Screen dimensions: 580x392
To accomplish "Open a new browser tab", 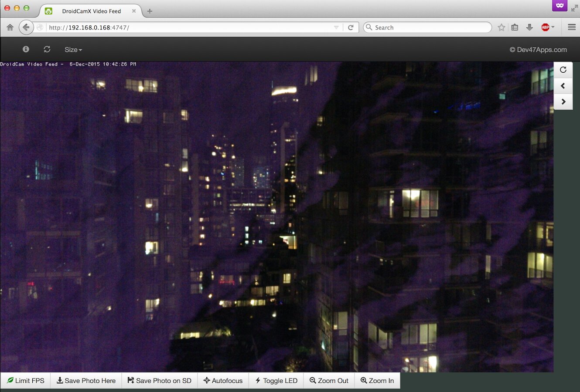I will pyautogui.click(x=150, y=11).
